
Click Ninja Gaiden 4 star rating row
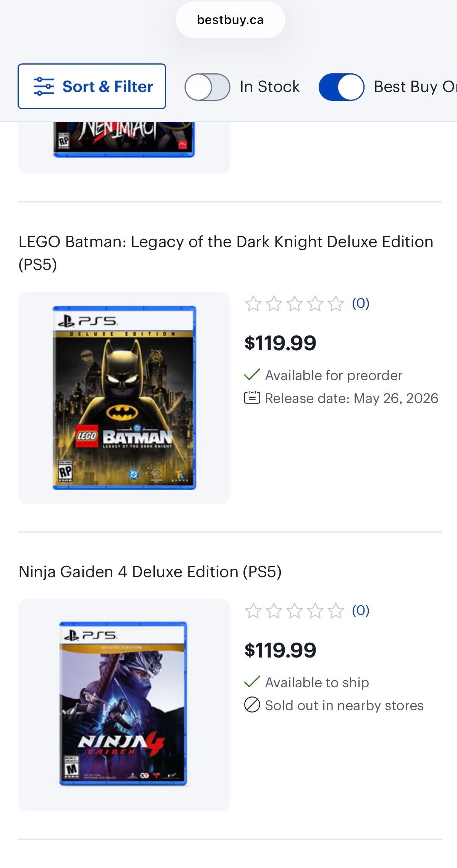pos(294,611)
